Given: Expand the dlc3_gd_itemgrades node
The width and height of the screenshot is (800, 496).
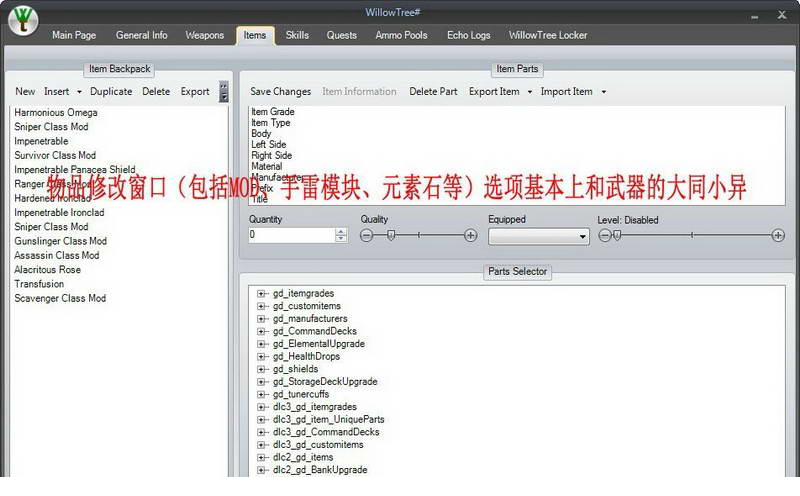Looking at the screenshot, I should 261,407.
